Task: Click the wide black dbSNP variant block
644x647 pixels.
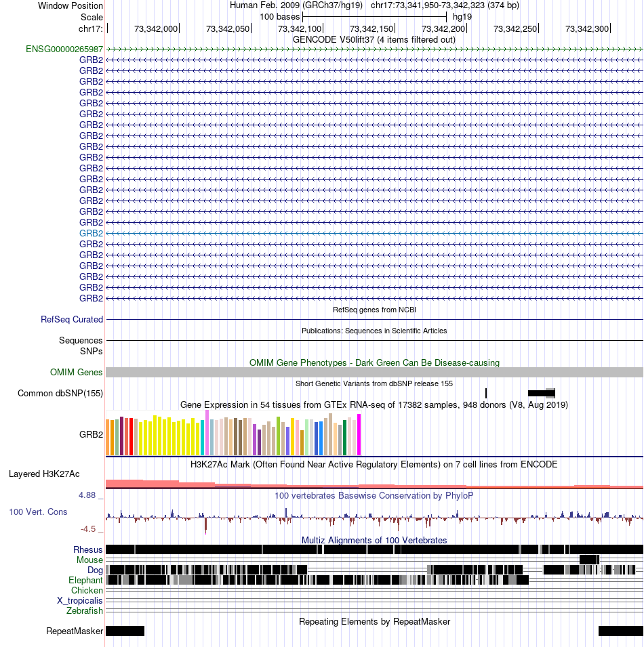Action: click(542, 393)
